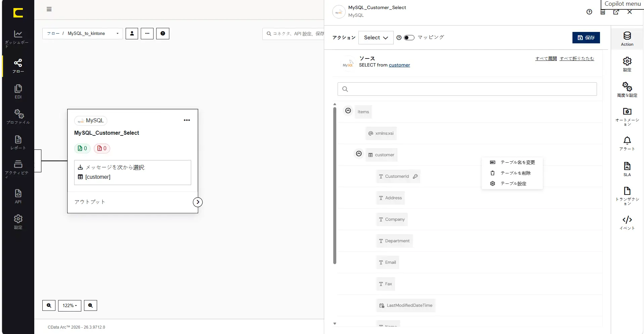This screenshot has width=644, height=334.
Task: Open the Dashboard (ダッシュボード) sidebar icon
Action: point(18,38)
